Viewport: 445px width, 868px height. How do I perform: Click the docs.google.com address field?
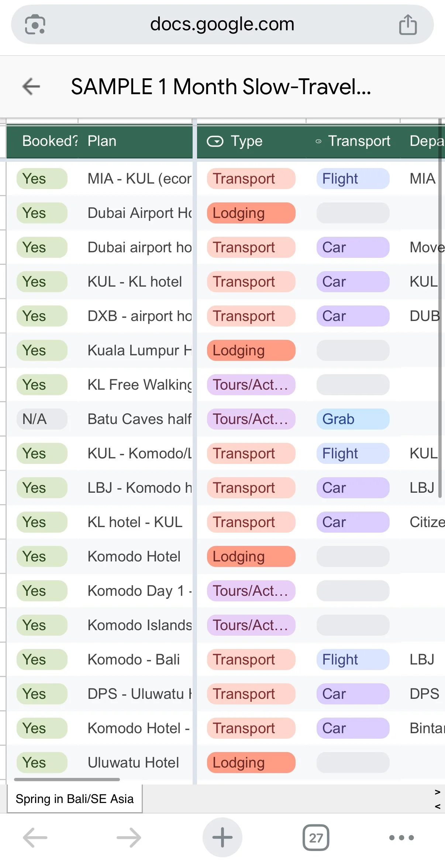pyautogui.click(x=222, y=24)
